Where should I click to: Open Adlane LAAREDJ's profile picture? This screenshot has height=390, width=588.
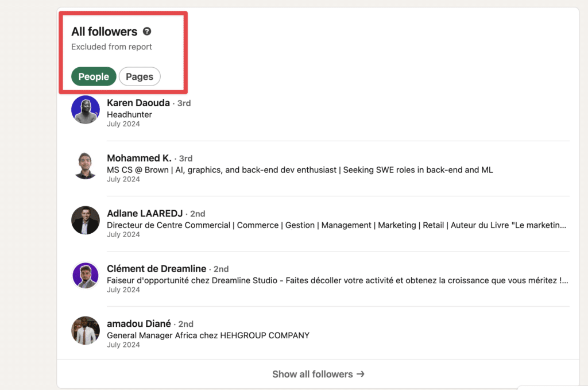click(x=86, y=220)
